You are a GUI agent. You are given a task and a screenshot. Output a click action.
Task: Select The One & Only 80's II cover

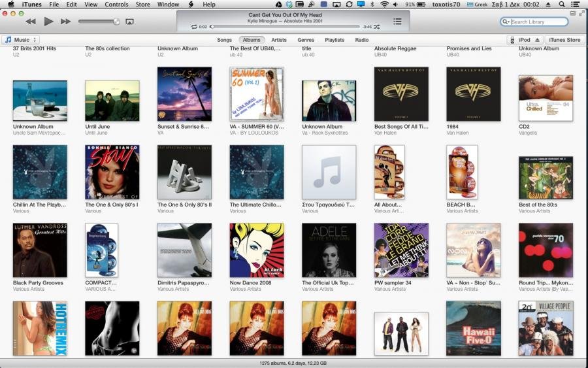[x=184, y=172]
